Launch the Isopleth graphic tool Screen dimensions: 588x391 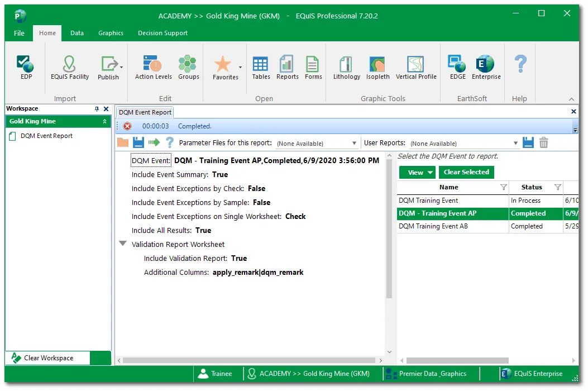(x=377, y=68)
